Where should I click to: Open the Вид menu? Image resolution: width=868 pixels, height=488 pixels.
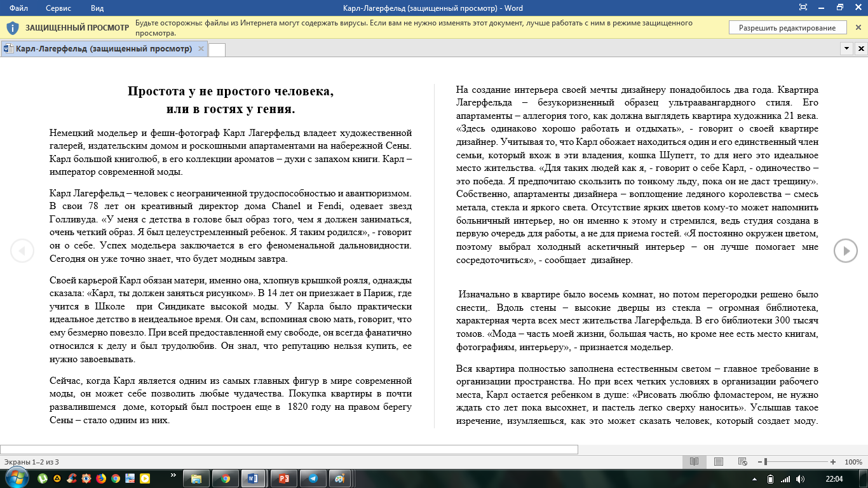97,8
